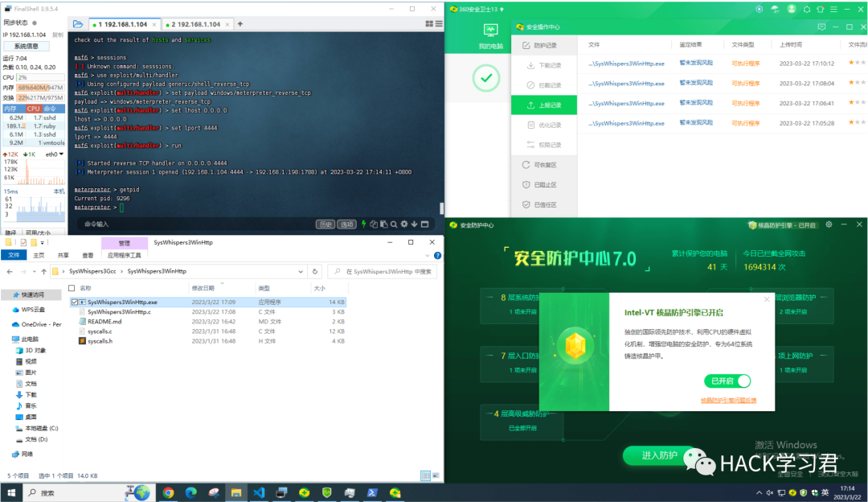The image size is (868, 502).
Task: Open the FinalShell hamburger list menu
Action: point(439,24)
